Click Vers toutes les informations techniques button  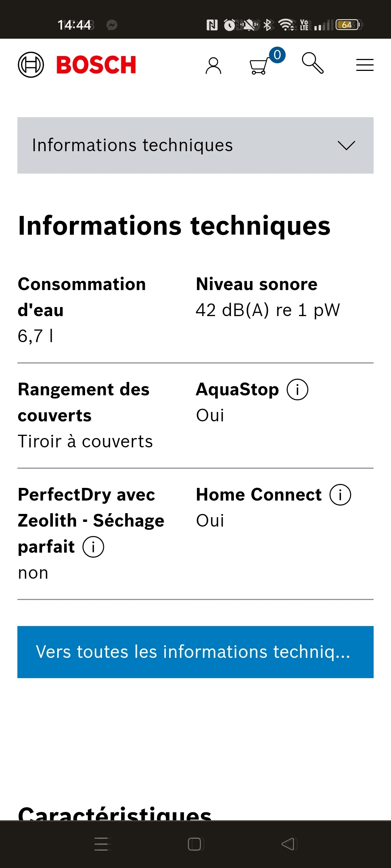point(195,652)
